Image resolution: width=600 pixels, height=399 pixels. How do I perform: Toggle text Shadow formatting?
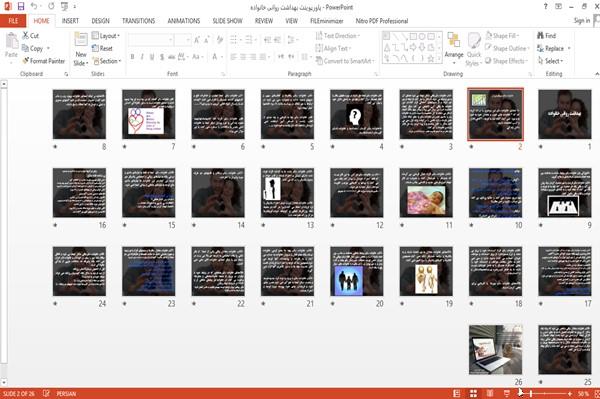(x=162, y=57)
